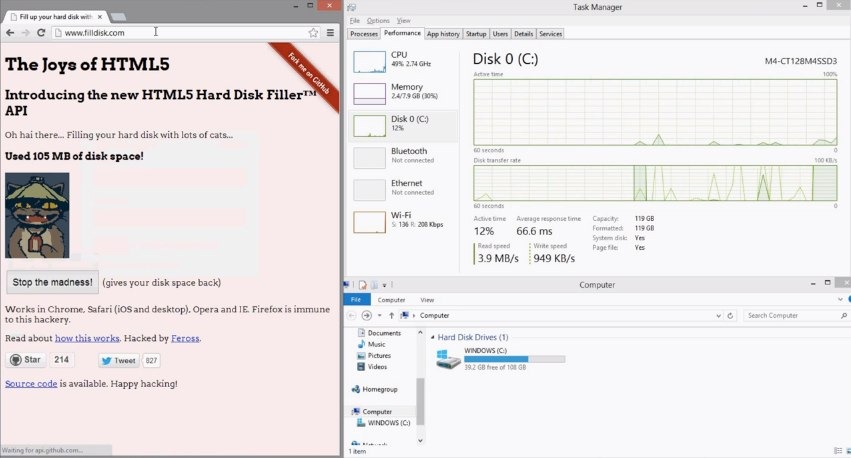Open the Options menu in Task Manager

click(x=378, y=20)
